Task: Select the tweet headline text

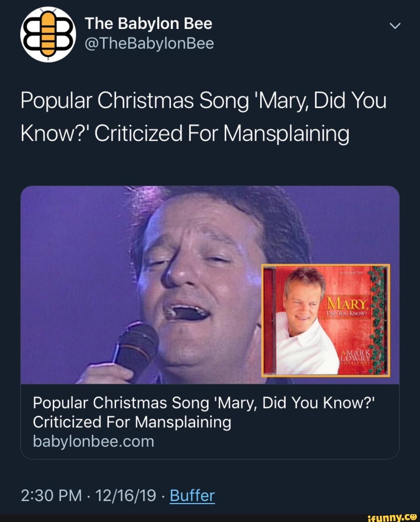Action: click(x=203, y=117)
